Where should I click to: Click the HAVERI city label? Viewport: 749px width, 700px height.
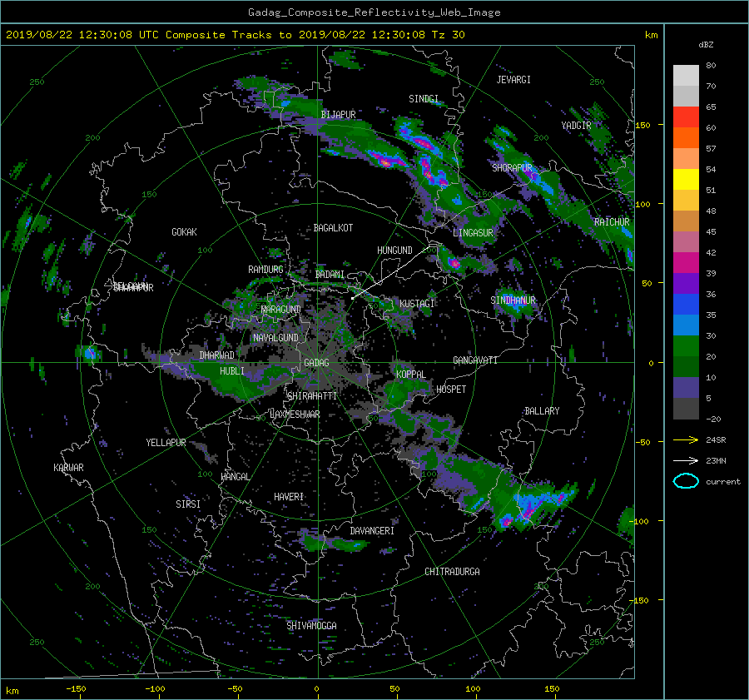point(289,497)
